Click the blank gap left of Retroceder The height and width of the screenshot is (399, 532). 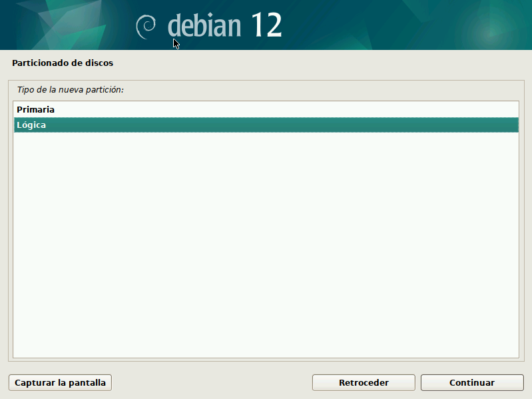pyautogui.click(x=213, y=383)
